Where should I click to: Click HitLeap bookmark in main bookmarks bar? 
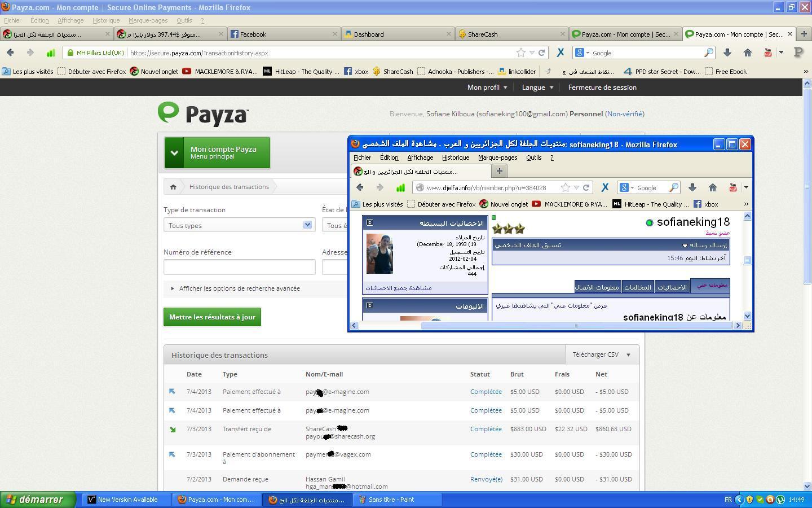302,71
